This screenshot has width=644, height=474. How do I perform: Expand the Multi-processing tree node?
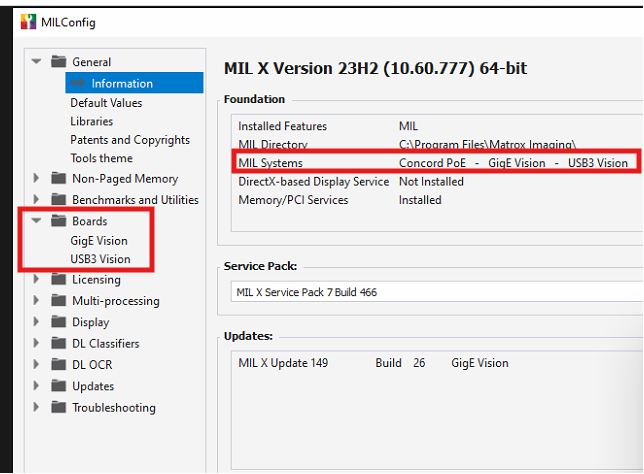(x=36, y=301)
